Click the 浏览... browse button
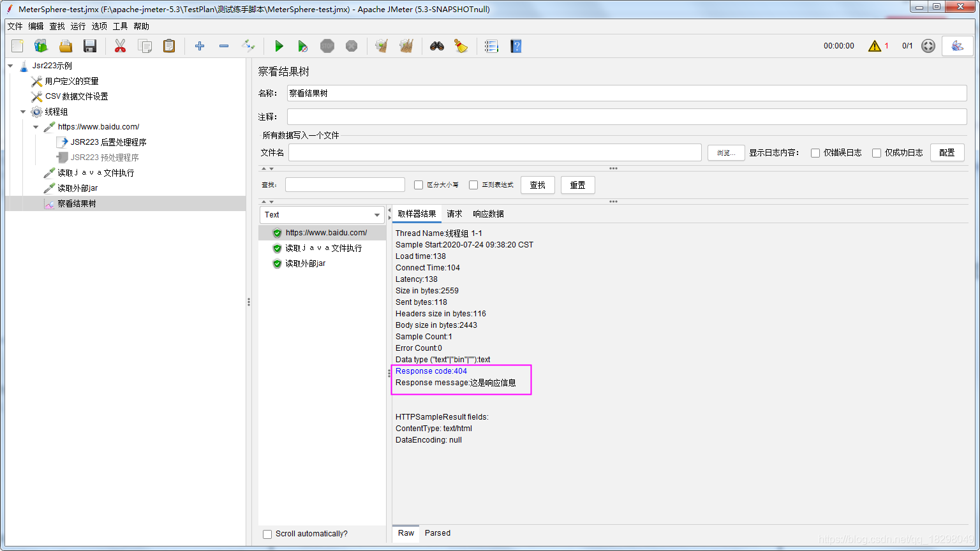This screenshot has height=551, width=980. click(726, 153)
